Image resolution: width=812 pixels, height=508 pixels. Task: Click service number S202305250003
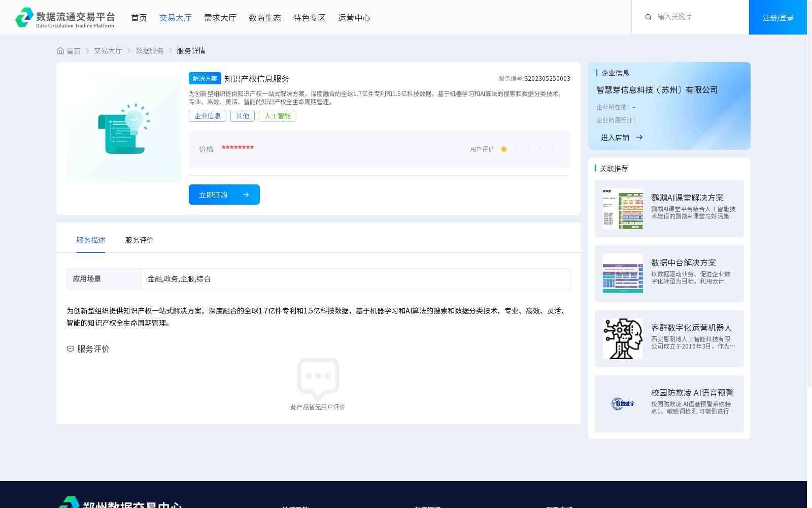tap(547, 79)
